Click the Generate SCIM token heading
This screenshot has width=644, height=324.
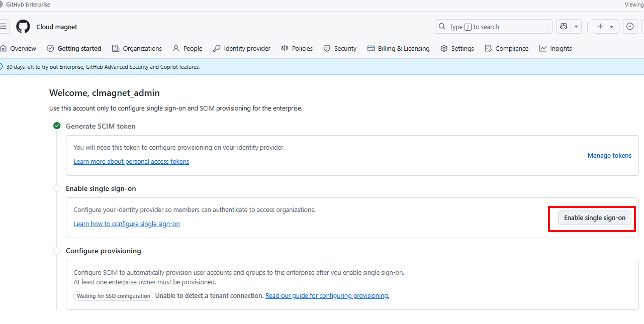101,126
